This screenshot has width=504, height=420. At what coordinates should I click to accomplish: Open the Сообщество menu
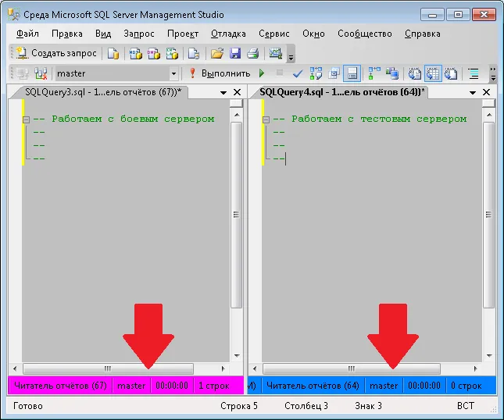point(364,34)
